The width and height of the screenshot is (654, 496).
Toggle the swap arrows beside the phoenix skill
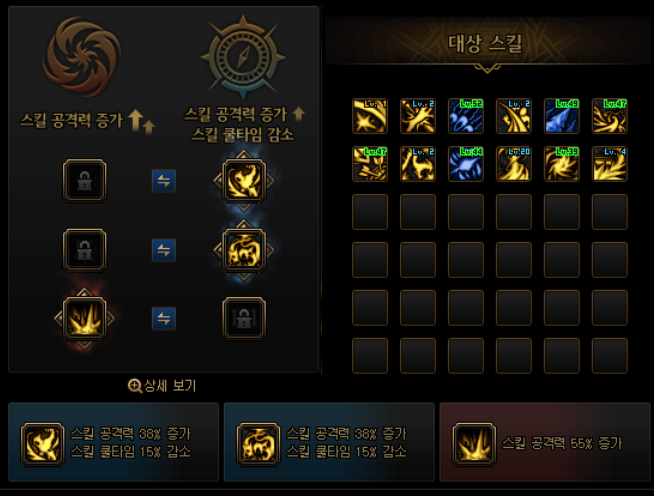pyautogui.click(x=164, y=181)
